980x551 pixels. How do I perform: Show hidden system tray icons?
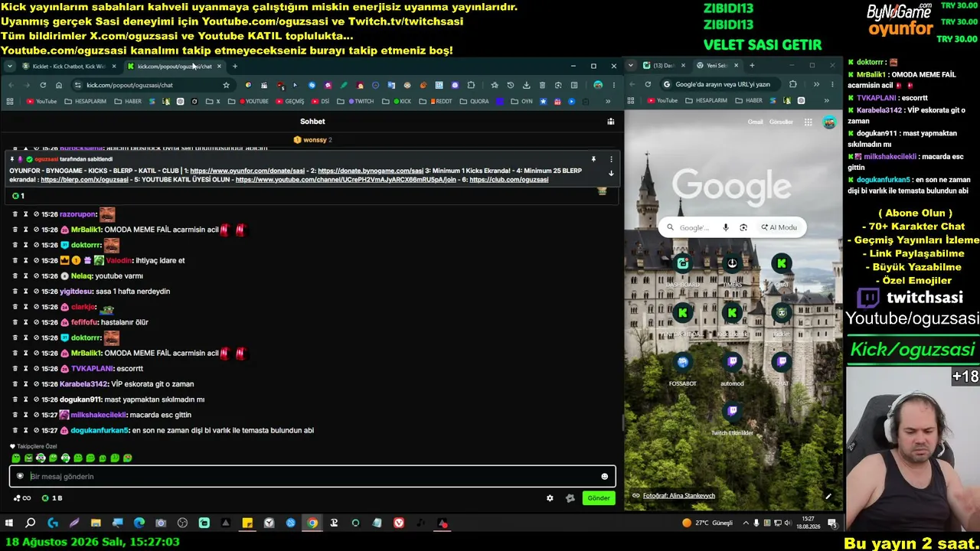click(x=746, y=523)
